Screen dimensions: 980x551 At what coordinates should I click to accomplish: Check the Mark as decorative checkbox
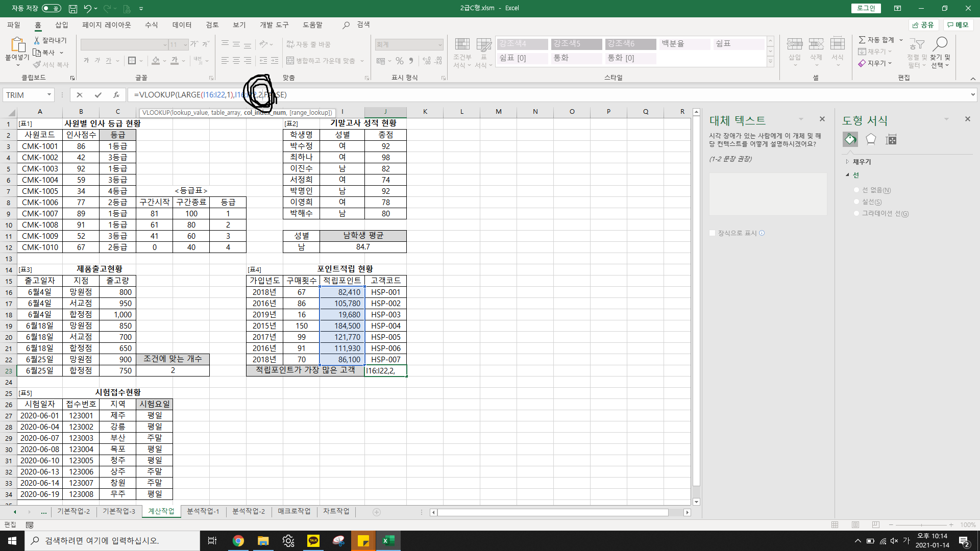[713, 233]
